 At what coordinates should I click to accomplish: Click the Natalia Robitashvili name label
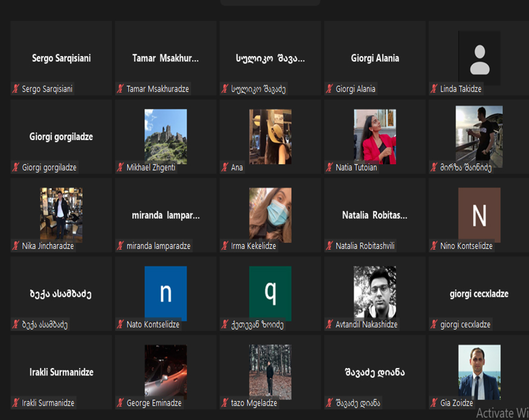tap(365, 246)
